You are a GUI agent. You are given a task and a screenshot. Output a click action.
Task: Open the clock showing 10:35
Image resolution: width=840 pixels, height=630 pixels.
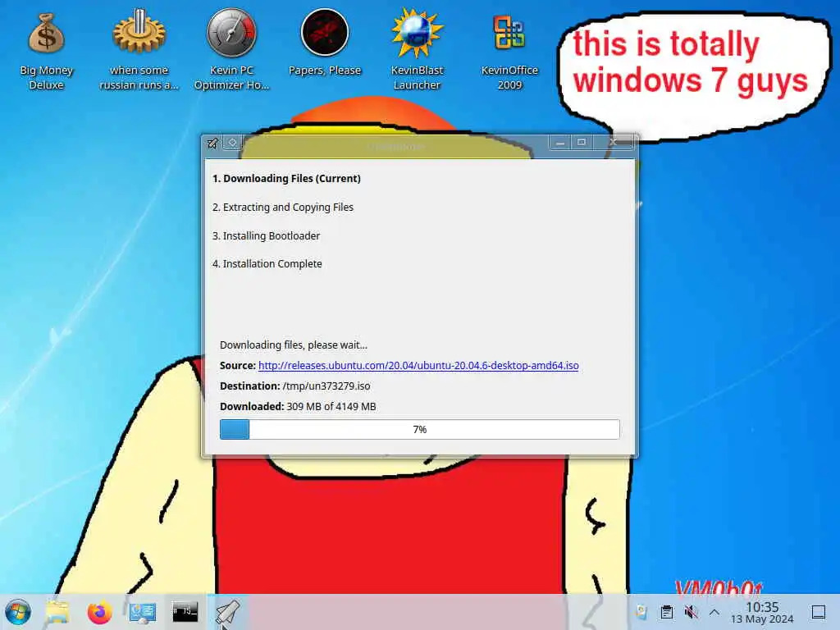(762, 612)
